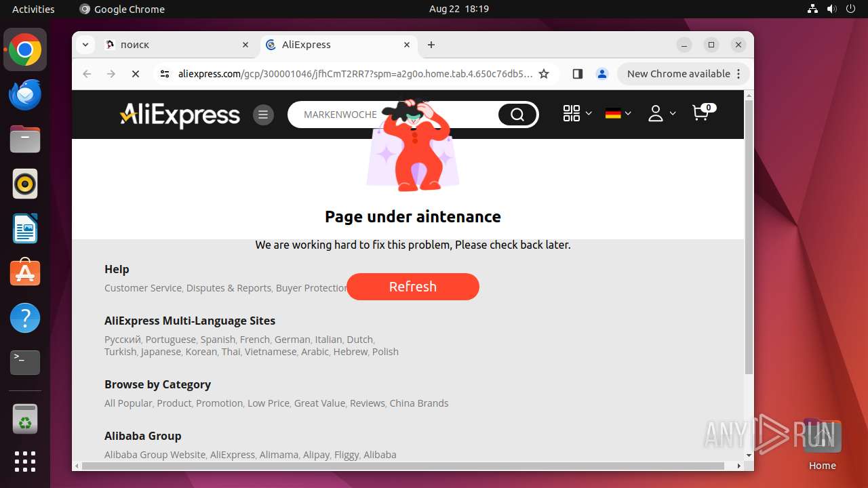Close the AliExpress tab
The height and width of the screenshot is (488, 868).
407,45
